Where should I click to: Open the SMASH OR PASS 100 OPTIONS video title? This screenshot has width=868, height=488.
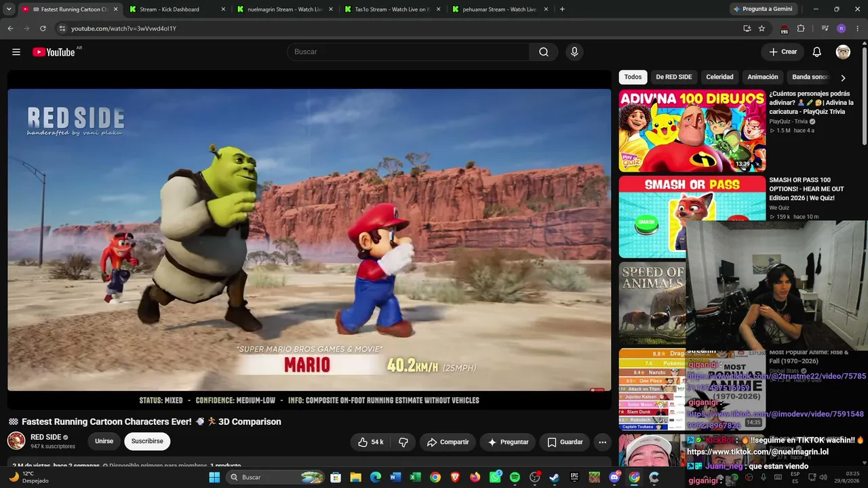tap(807, 189)
